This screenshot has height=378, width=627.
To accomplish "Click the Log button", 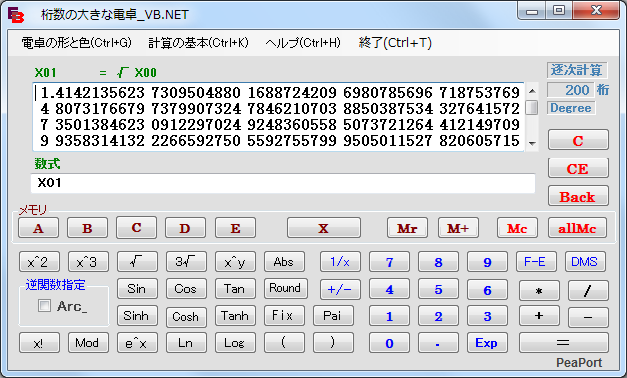I will 235,343.
